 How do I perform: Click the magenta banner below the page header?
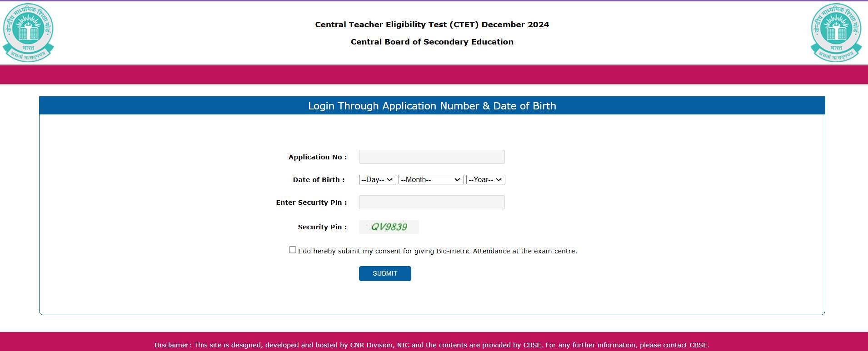coord(432,75)
